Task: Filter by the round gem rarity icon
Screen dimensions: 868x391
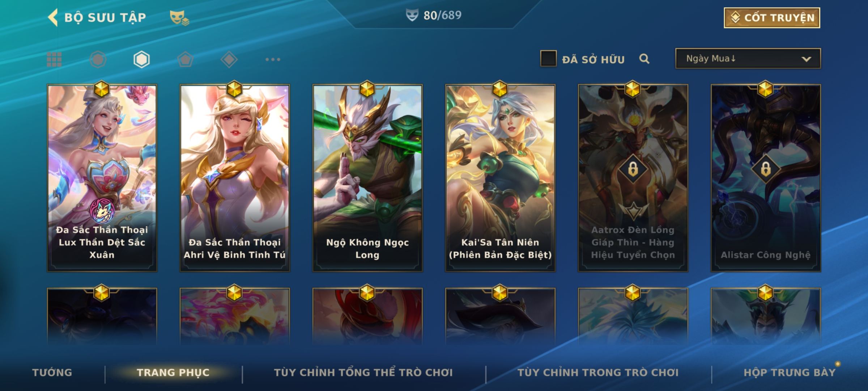Action: tap(98, 59)
